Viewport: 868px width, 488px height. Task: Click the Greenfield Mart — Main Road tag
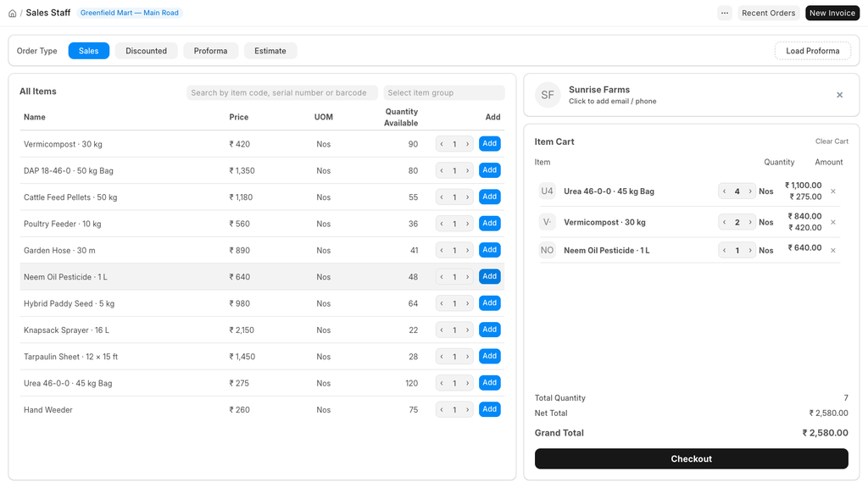click(x=130, y=13)
